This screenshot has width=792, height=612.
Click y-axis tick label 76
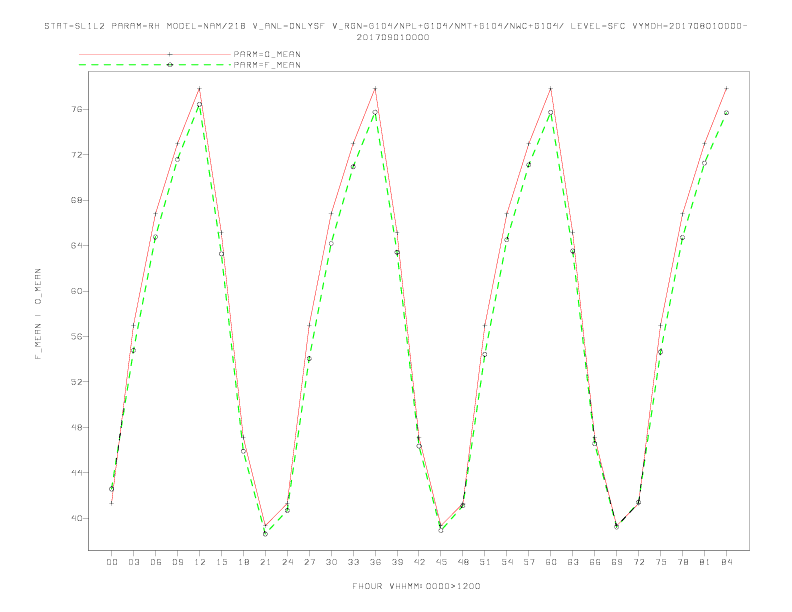pos(76,109)
